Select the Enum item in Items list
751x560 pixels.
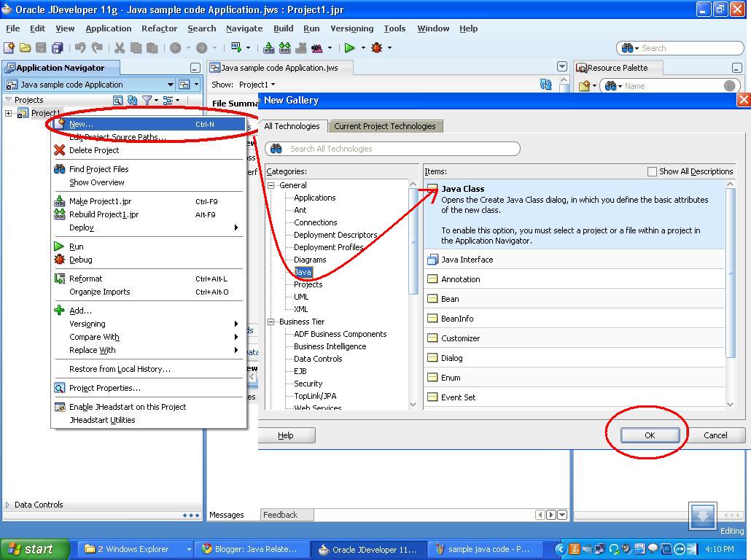point(574,378)
